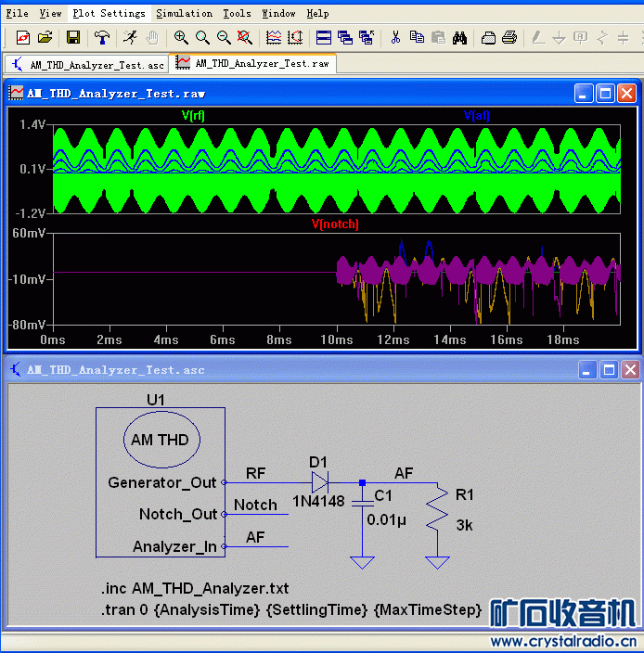Viewport: 644px width, 653px height.
Task: Click the Notch_Out pin label
Action: pos(178,514)
